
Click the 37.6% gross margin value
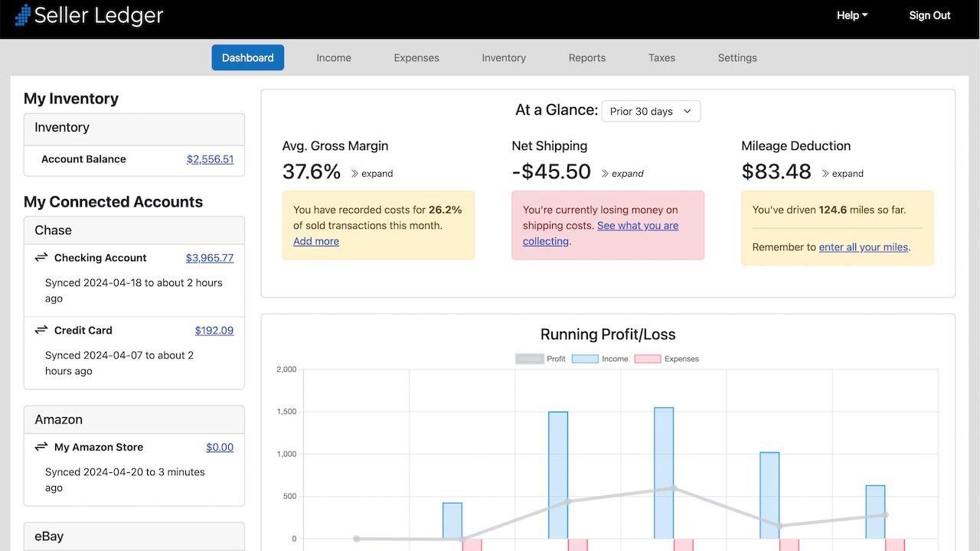[x=312, y=171]
